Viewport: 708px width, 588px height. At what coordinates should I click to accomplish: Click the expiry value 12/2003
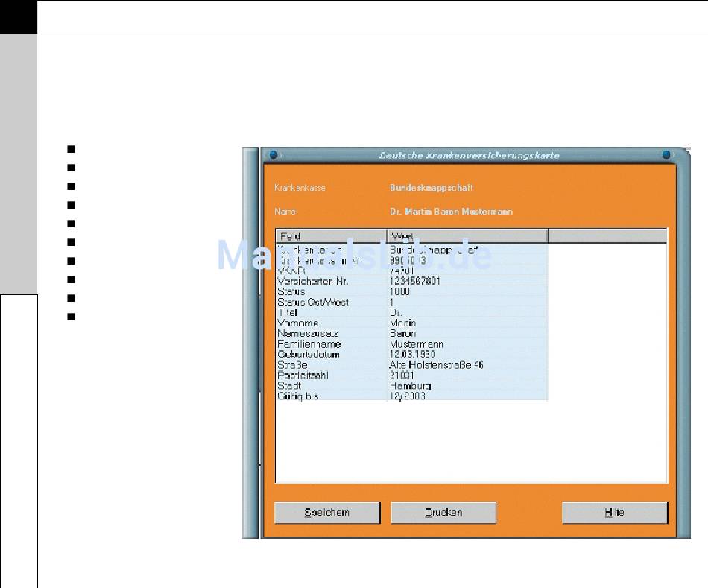407,396
